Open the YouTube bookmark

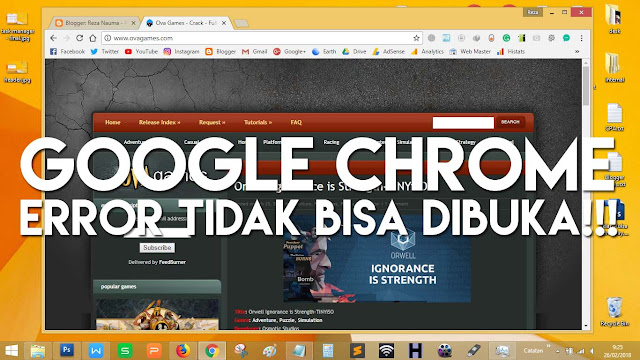[141, 51]
